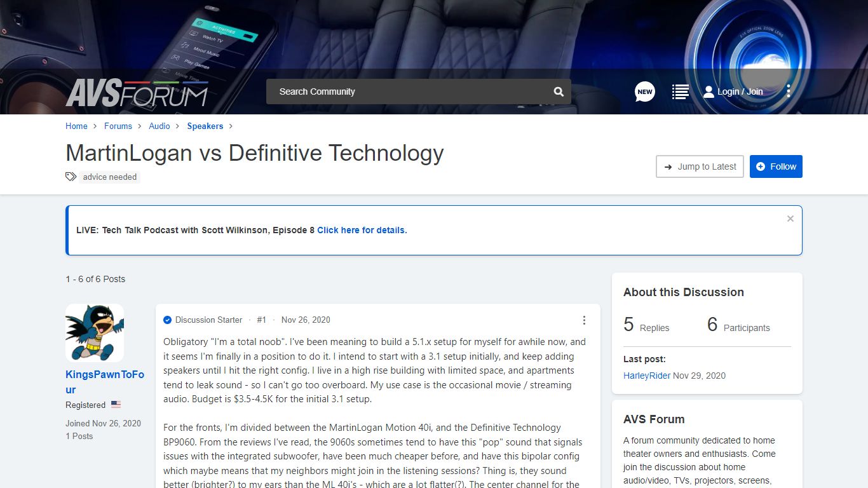The width and height of the screenshot is (868, 488).
Task: Click the AVS Forum sidebar heading
Action: (654, 419)
